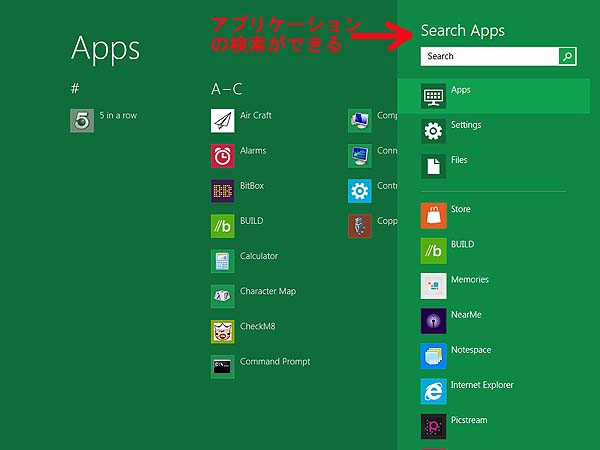Click the magnifying glass search button
600x450 pixels.
point(567,57)
